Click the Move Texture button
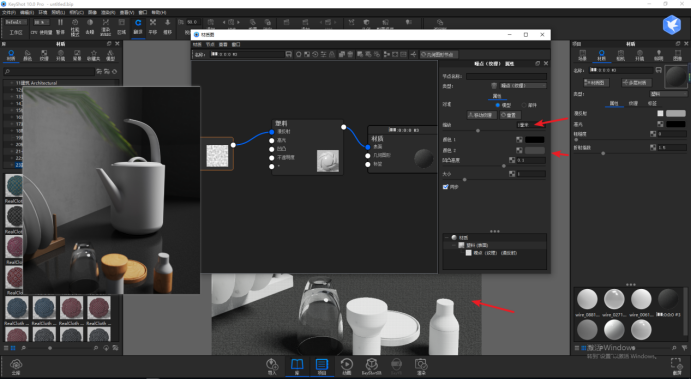 point(482,115)
